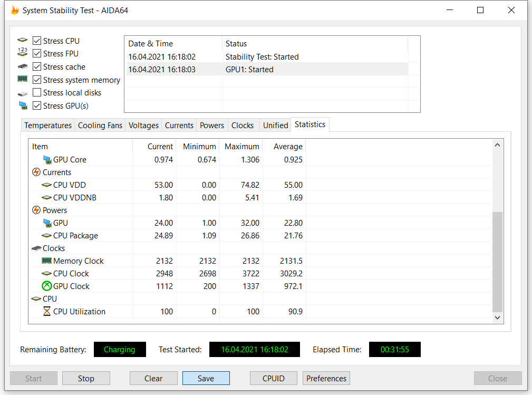Click the Average column header
The width and height of the screenshot is (532, 395).
coord(284,147)
